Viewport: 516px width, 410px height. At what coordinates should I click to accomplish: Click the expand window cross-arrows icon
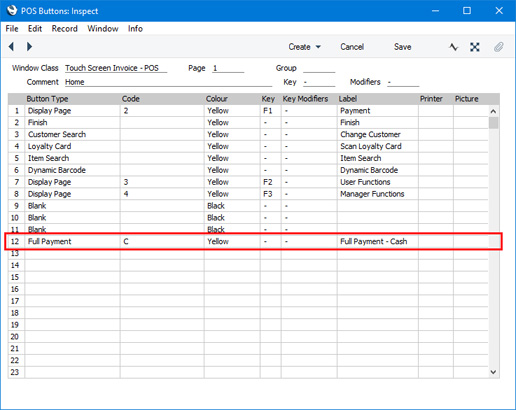[475, 47]
